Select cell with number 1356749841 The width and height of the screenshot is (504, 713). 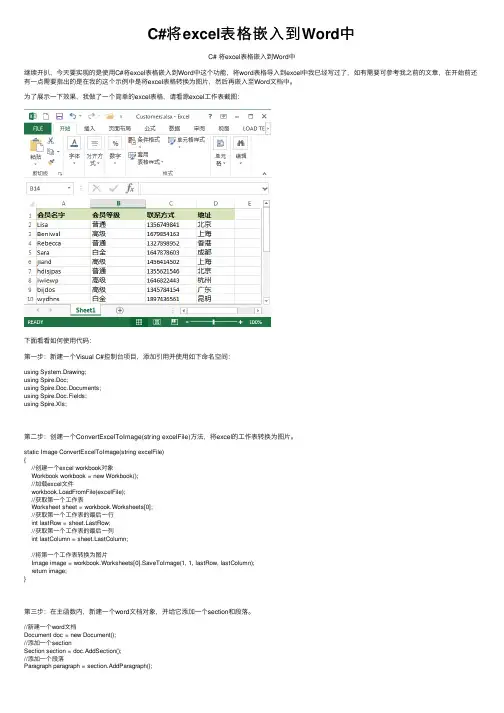(171, 225)
